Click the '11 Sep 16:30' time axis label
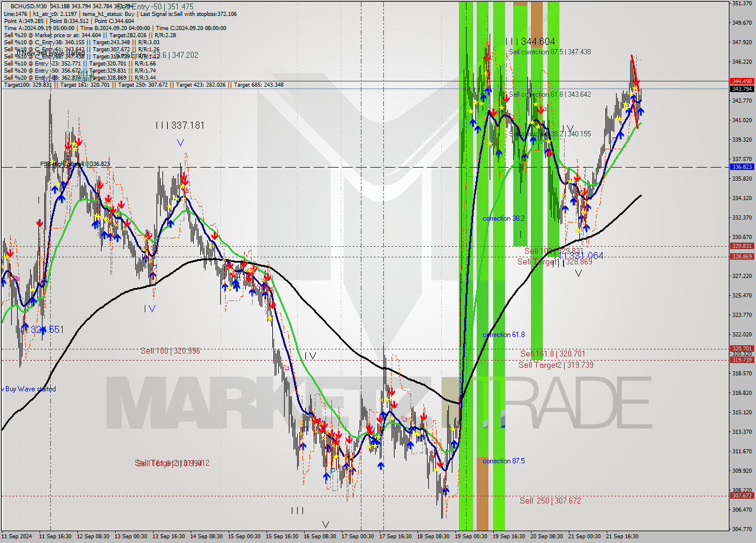The height and width of the screenshot is (543, 756). point(56,537)
